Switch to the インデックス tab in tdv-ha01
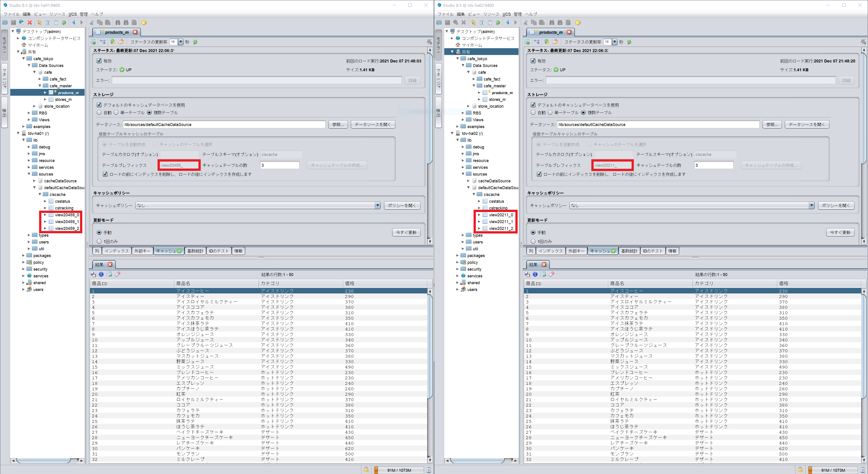 click(x=117, y=251)
